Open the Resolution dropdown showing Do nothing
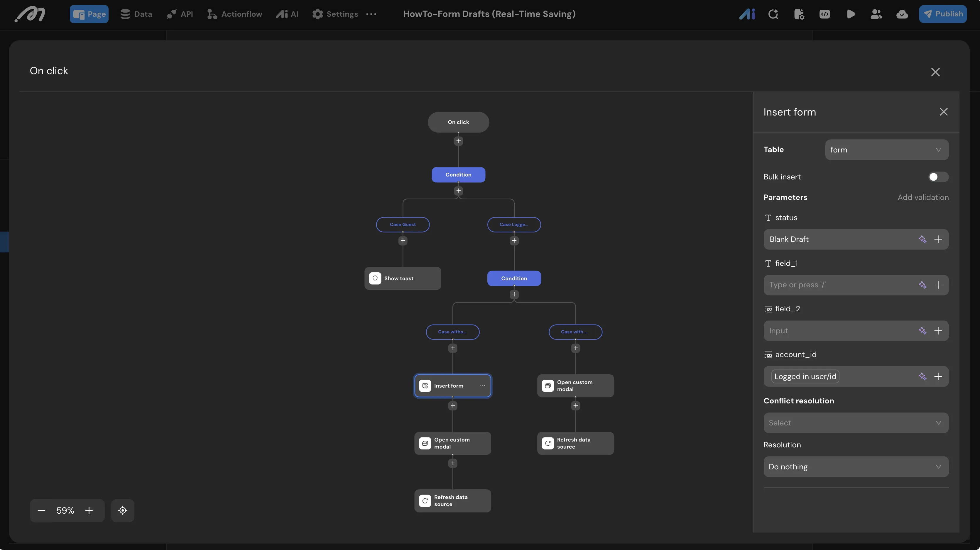 coord(856,467)
